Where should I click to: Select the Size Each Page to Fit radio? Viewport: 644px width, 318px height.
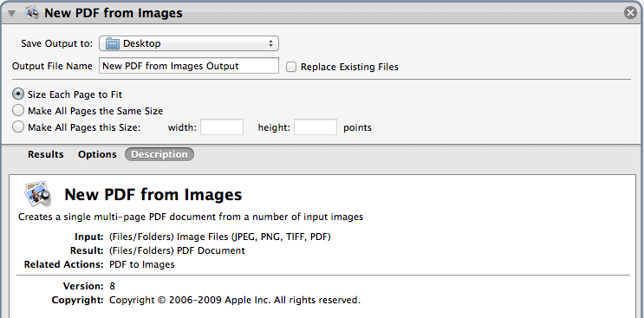(18, 94)
